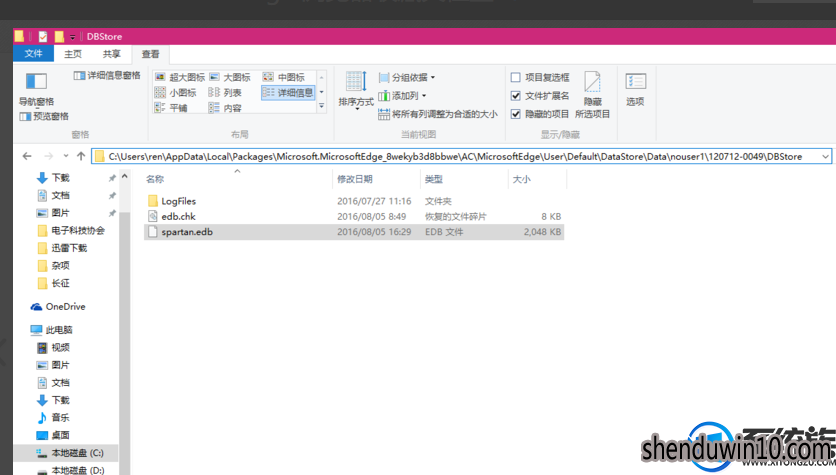
Task: Select OneDrive in navigation pane
Action: (65, 307)
